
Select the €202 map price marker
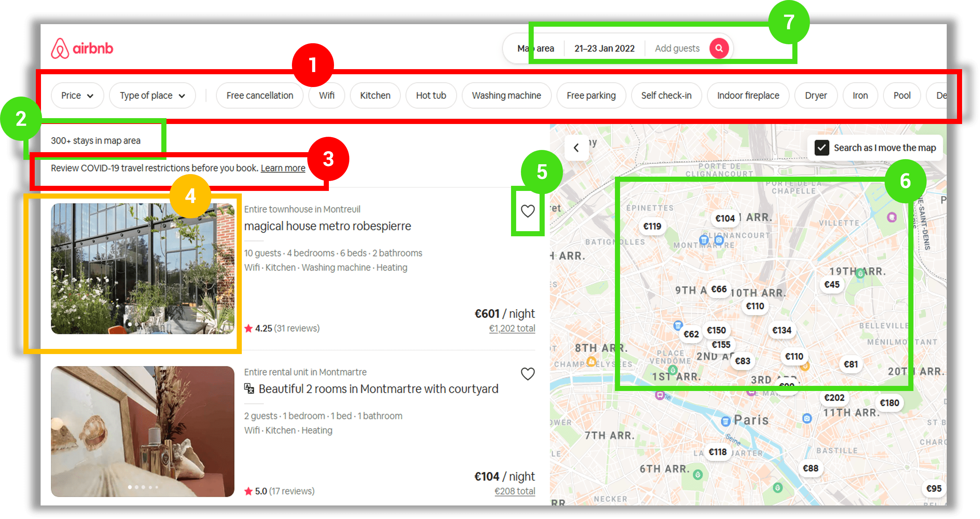tap(834, 398)
